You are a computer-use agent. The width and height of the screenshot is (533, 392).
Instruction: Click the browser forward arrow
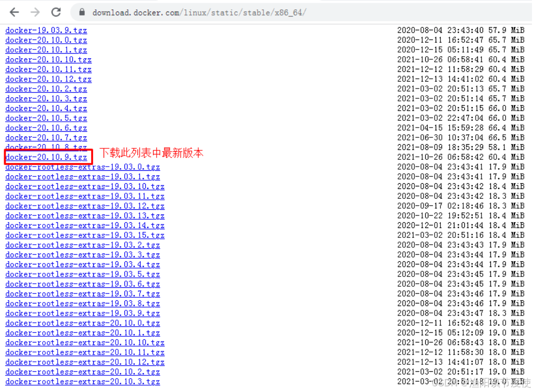click(35, 12)
